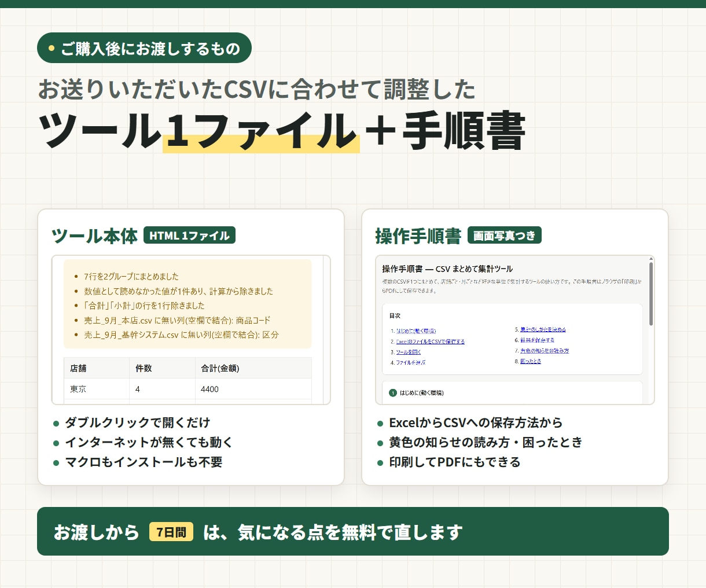The width and height of the screenshot is (706, 588).
Task: Click the お送りいただいたCSVに合わせて調整した subheading
Action: [257, 89]
